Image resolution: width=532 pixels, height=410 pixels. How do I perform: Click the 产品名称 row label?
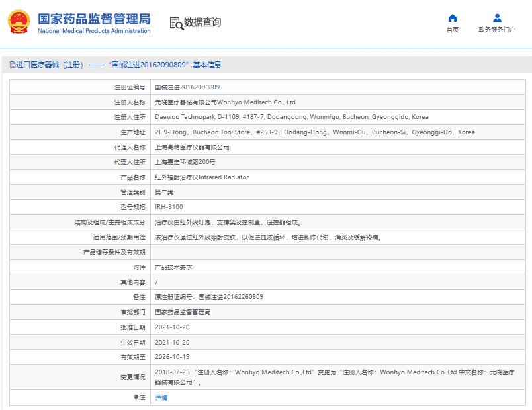point(132,177)
